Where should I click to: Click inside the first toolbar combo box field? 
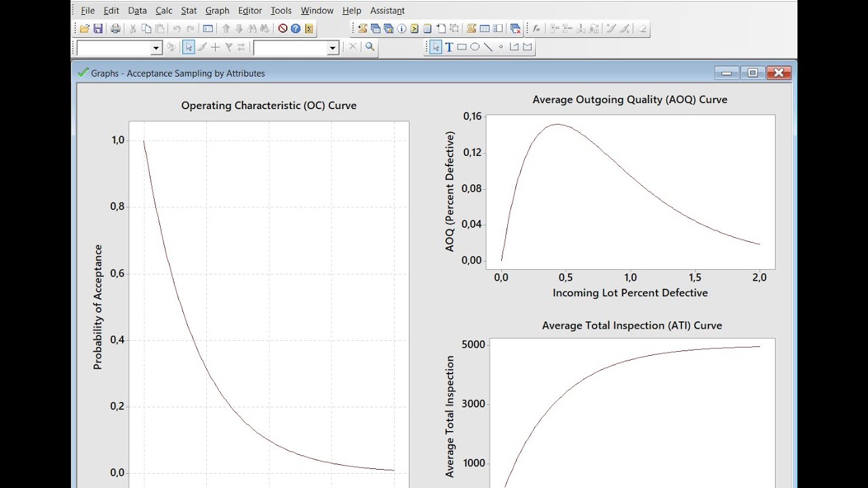[x=113, y=47]
